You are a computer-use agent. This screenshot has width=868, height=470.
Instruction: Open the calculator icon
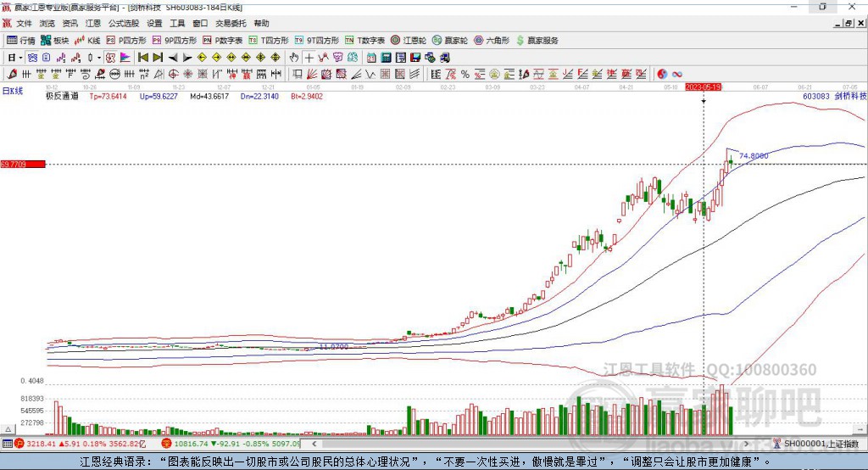[x=386, y=58]
